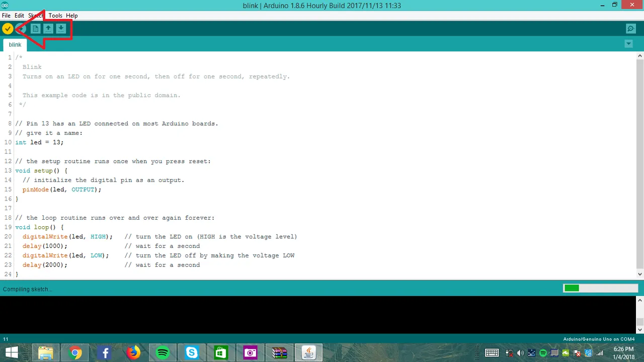
Task: Open the Windows Start menu
Action: (12, 352)
